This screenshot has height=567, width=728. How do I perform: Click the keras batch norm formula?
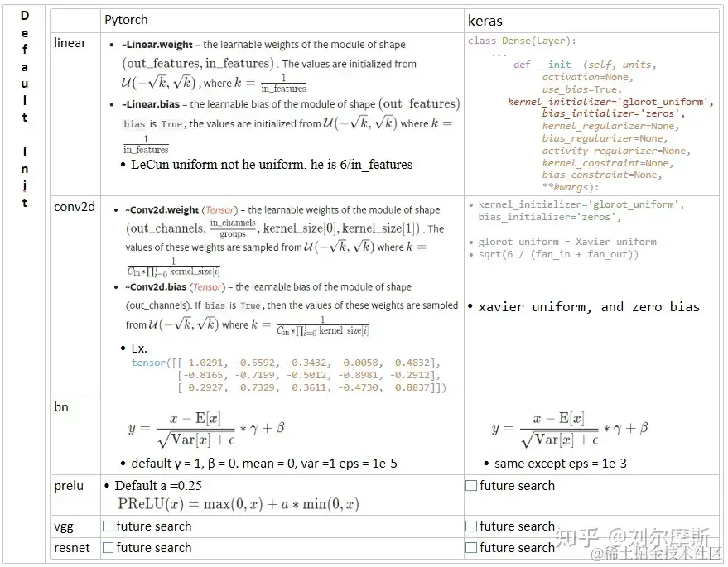570,430
